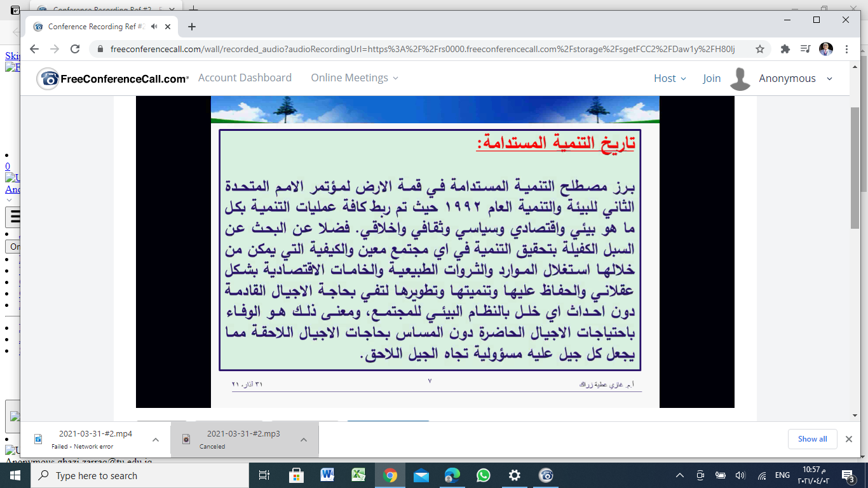Expand options for 2021-03-31-#2.mp4 download

click(x=156, y=440)
